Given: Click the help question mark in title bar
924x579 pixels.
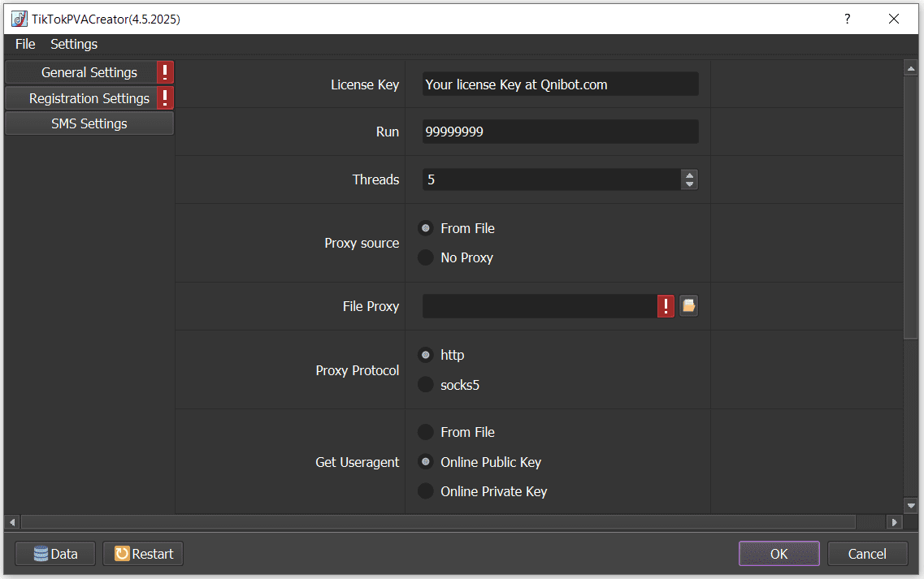Looking at the screenshot, I should [847, 19].
